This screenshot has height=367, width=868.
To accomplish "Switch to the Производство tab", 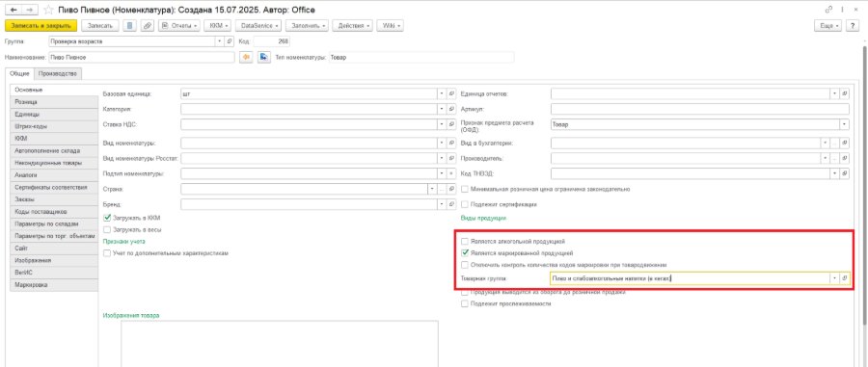I will [x=59, y=74].
